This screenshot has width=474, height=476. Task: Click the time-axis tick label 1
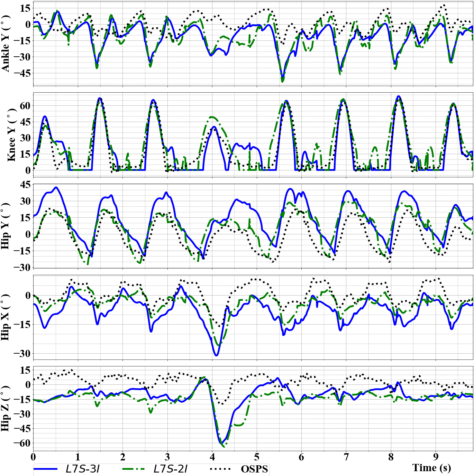click(78, 457)
